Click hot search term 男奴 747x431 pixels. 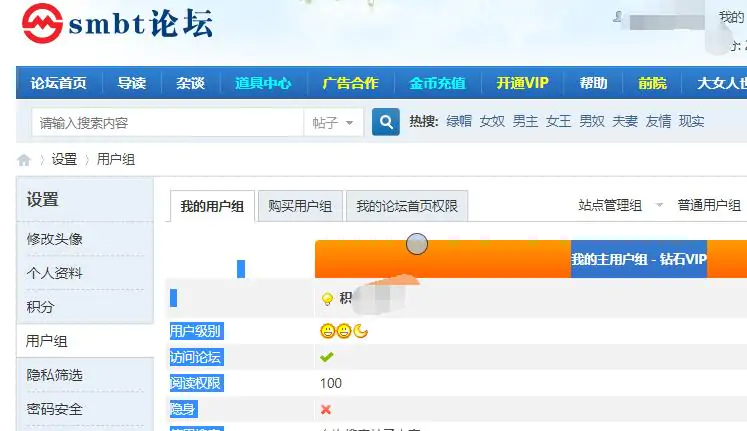click(x=592, y=121)
